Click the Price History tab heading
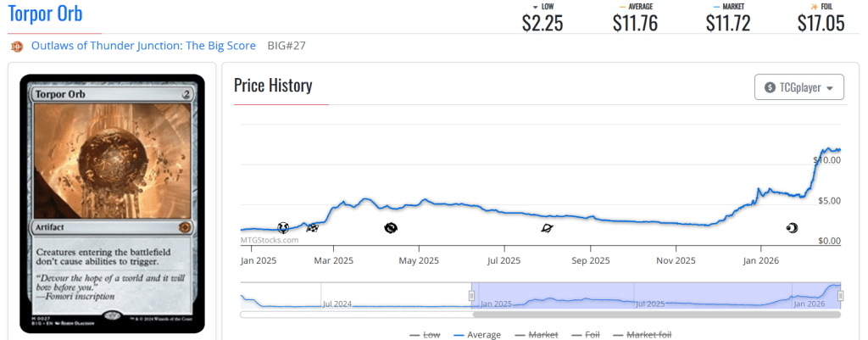 pos(273,86)
